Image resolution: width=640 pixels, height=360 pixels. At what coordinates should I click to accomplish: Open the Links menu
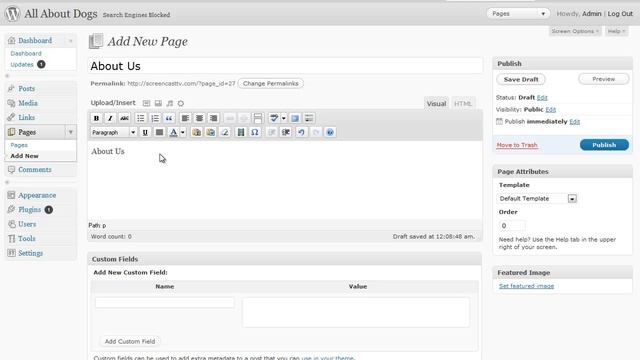pos(27,118)
